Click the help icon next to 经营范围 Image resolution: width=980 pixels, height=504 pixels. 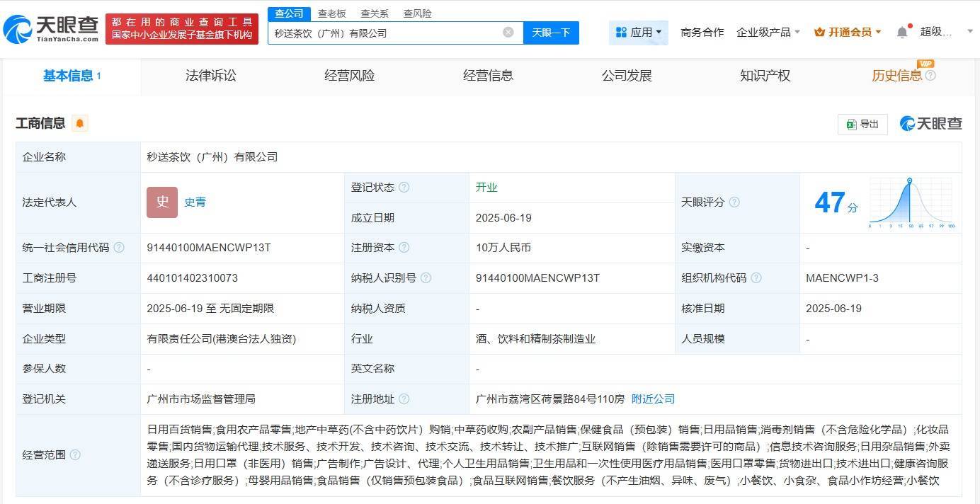tap(75, 455)
